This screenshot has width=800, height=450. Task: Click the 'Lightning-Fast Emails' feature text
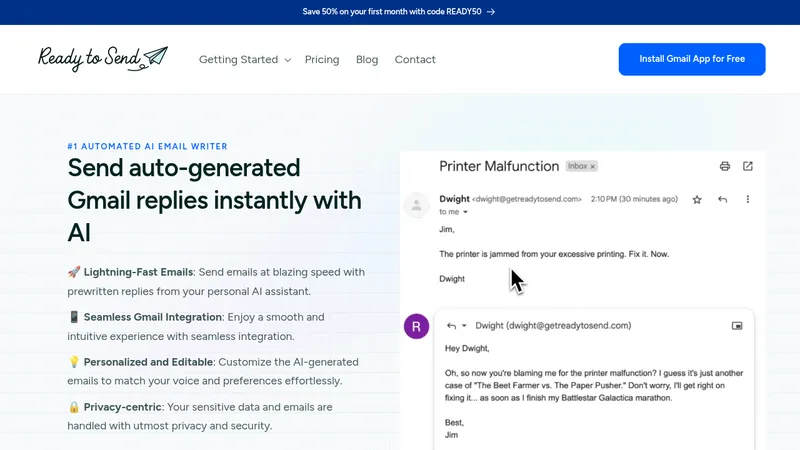[138, 272]
